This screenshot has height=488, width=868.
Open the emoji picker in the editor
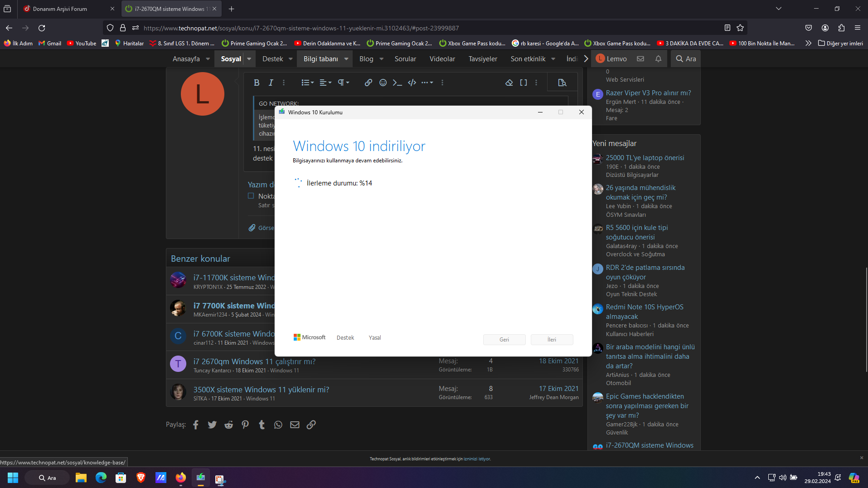point(383,83)
